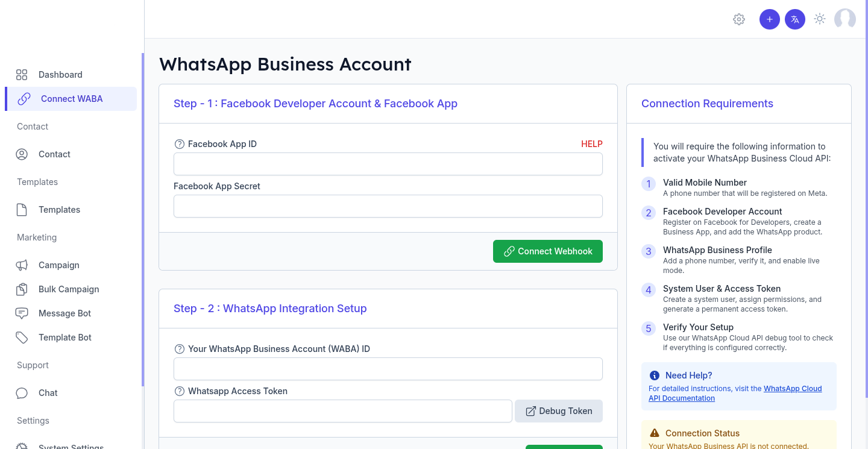
Task: Open Campaign page from sidebar
Action: (x=71, y=265)
